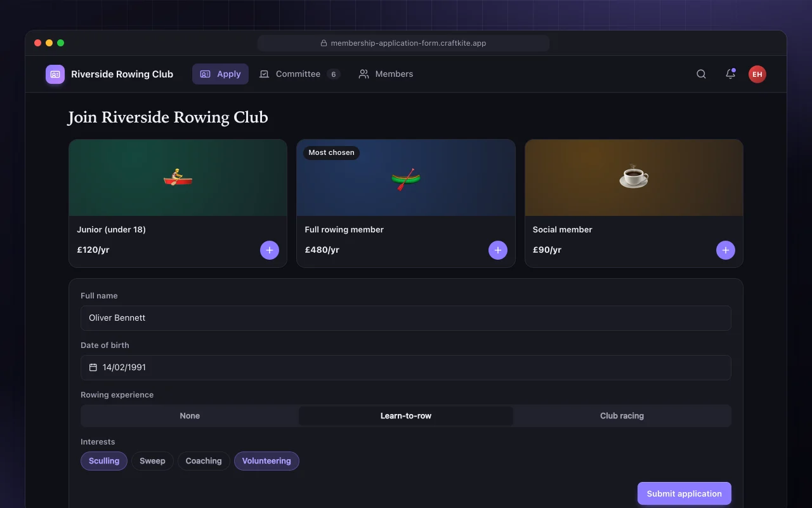
Task: Click the Committee count badge 6
Action: click(x=334, y=74)
